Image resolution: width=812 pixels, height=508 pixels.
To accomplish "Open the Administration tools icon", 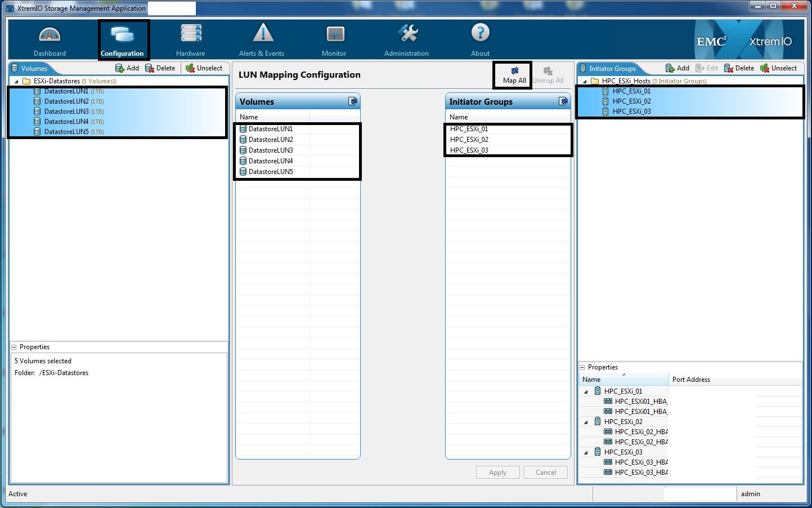I will [x=407, y=34].
